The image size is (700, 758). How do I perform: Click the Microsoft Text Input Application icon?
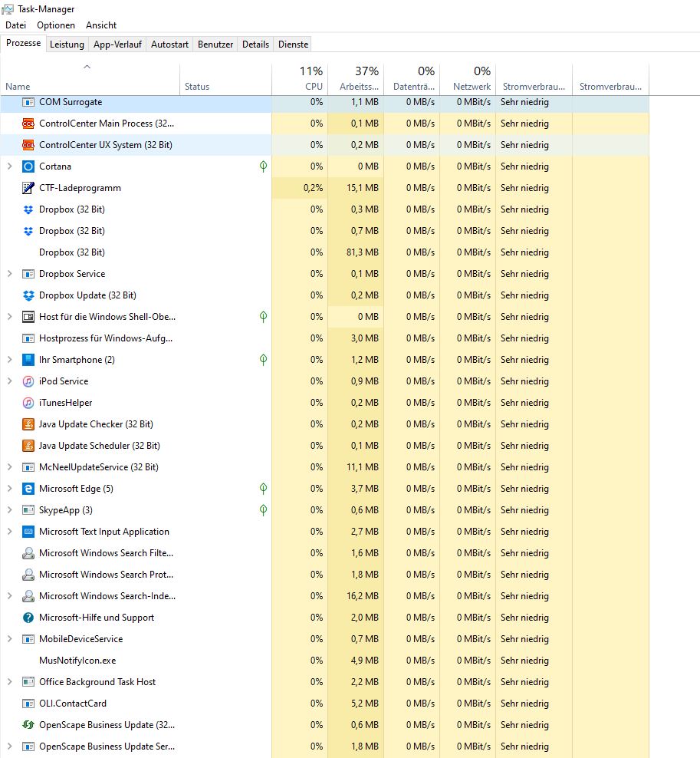click(x=28, y=531)
